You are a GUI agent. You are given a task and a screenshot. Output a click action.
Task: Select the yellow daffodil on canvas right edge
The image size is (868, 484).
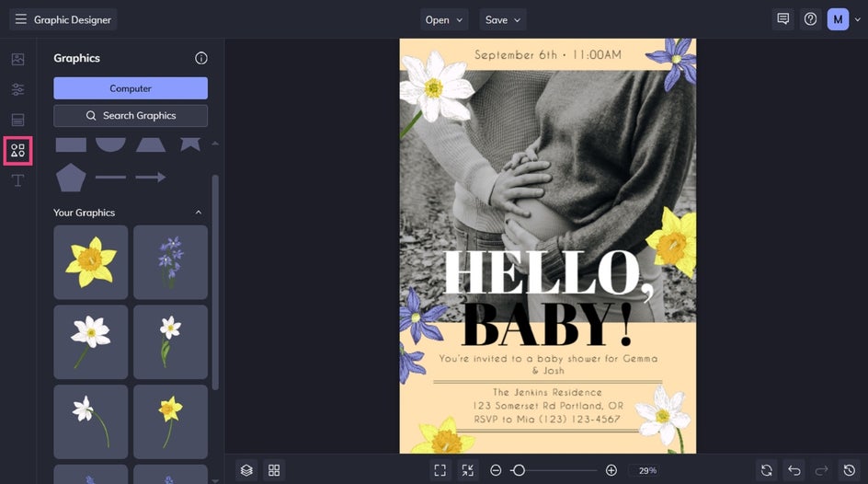tap(672, 241)
